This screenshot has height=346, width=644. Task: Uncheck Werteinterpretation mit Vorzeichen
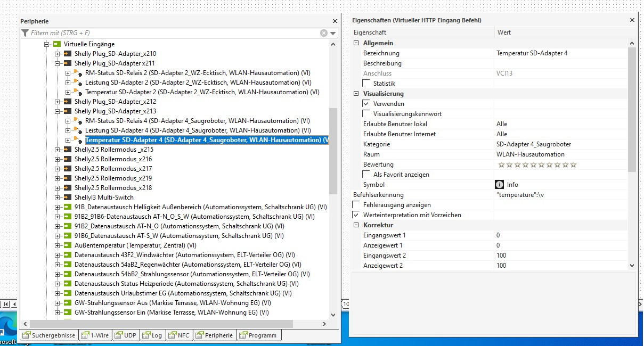click(x=356, y=215)
